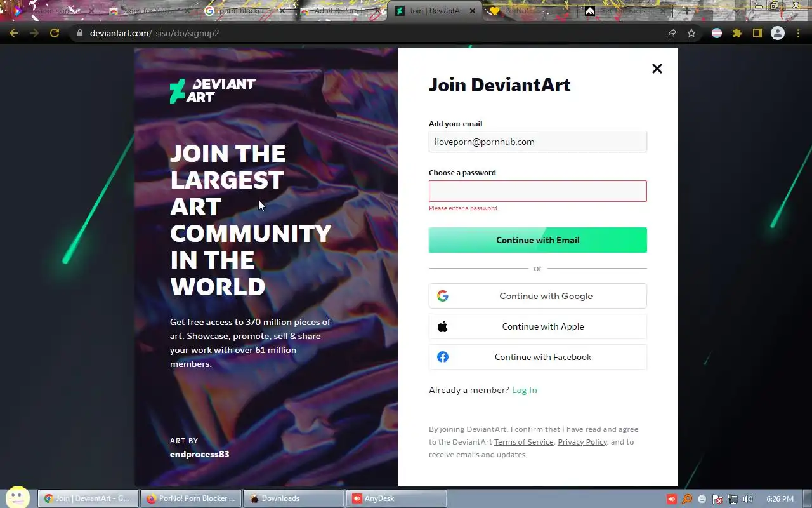Image resolution: width=812 pixels, height=508 pixels.
Task: Share this page icon
Action: coord(671,33)
